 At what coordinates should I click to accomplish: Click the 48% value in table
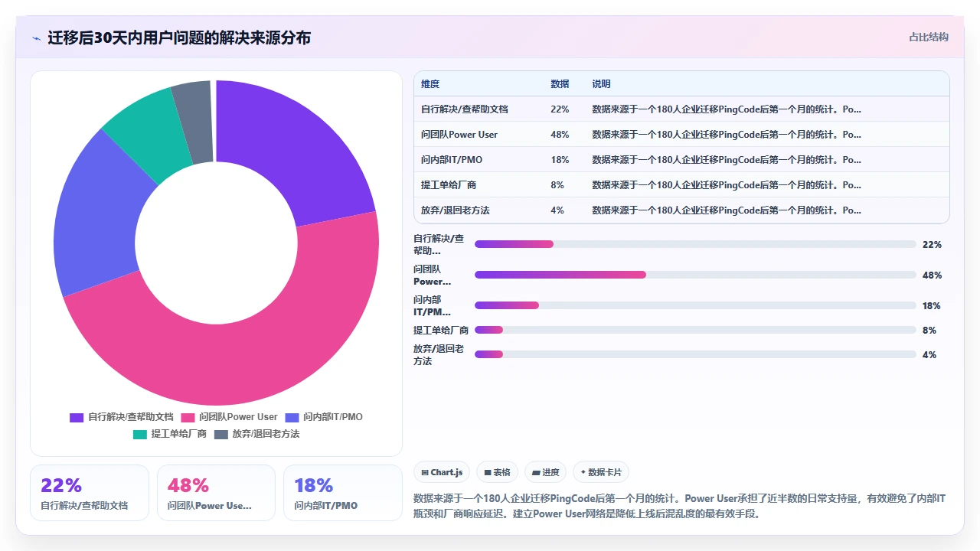[x=560, y=135]
